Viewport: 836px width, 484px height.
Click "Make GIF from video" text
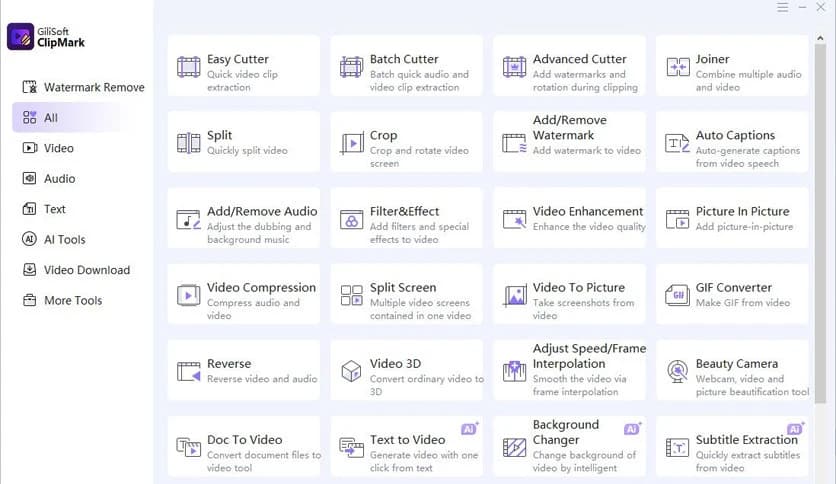tap(743, 303)
